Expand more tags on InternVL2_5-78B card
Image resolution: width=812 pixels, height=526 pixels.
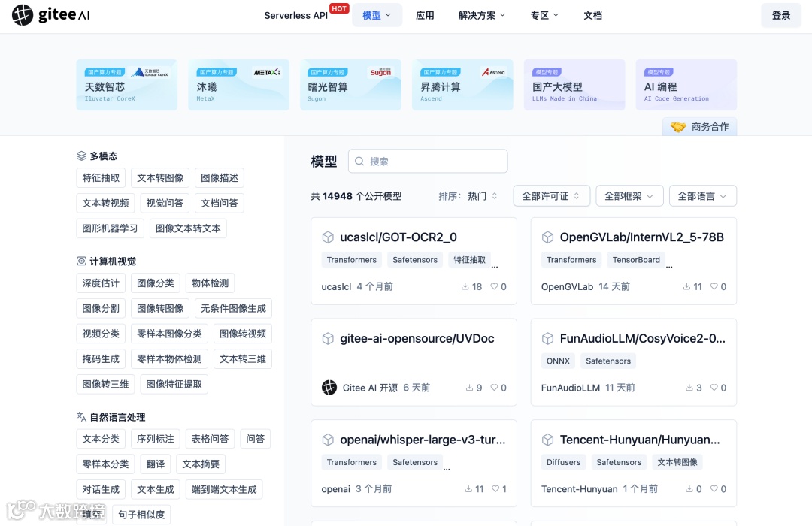(x=669, y=265)
